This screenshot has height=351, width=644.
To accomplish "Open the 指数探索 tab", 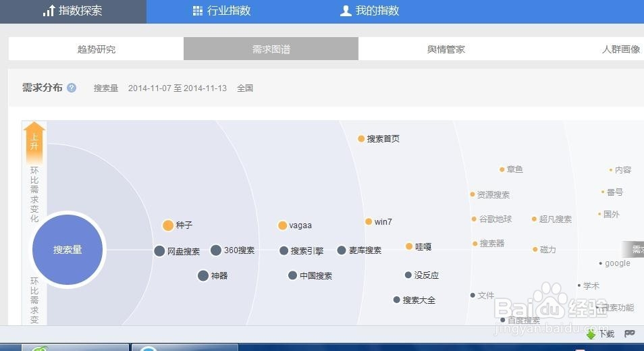I will [x=73, y=11].
